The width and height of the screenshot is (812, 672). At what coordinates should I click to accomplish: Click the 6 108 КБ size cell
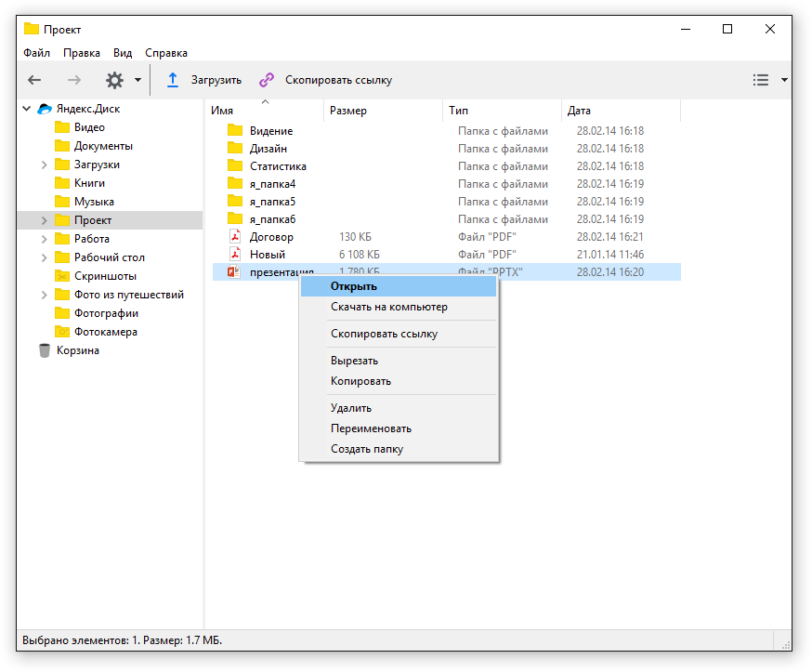click(360, 255)
